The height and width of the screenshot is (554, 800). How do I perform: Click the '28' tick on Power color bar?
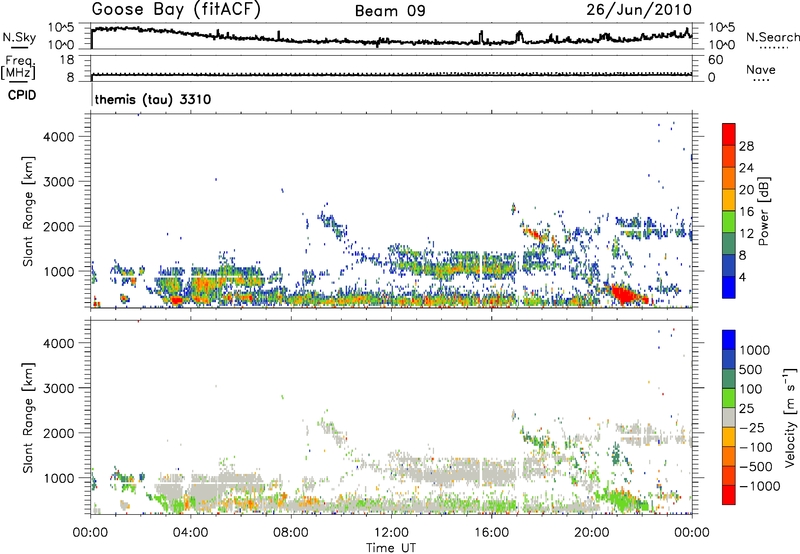tap(746, 146)
